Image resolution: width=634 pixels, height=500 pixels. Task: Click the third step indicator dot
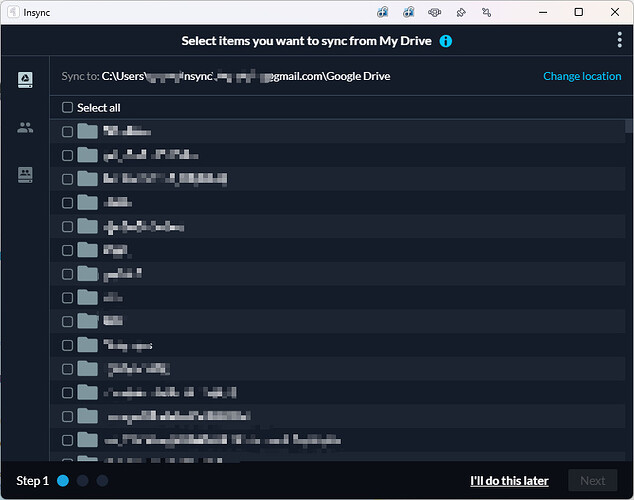coord(102,481)
